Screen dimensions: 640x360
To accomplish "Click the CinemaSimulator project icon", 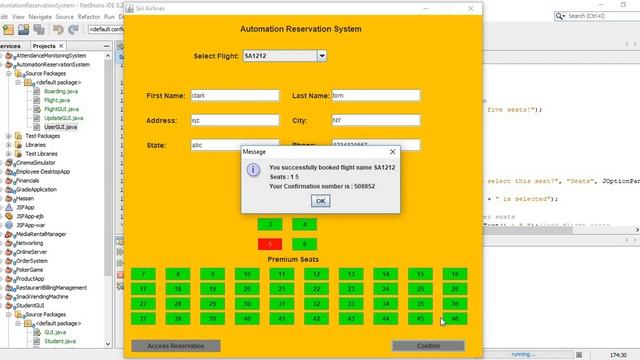I will click(9, 163).
